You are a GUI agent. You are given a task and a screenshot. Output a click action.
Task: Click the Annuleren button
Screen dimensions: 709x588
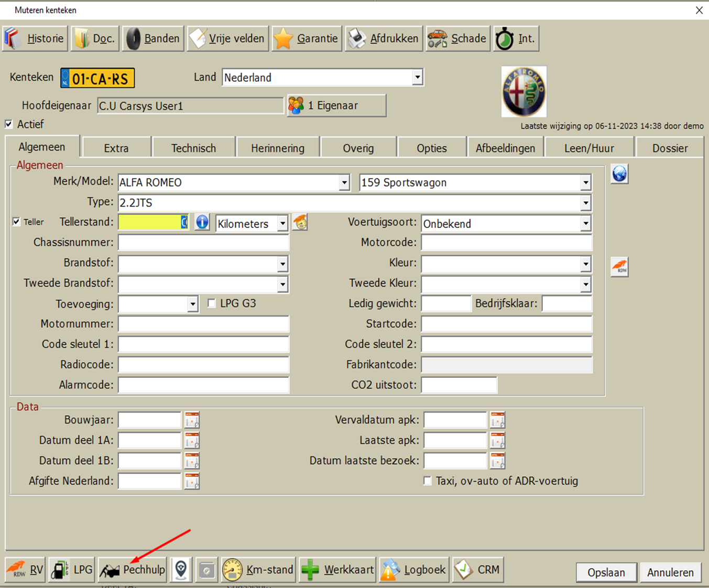point(670,572)
